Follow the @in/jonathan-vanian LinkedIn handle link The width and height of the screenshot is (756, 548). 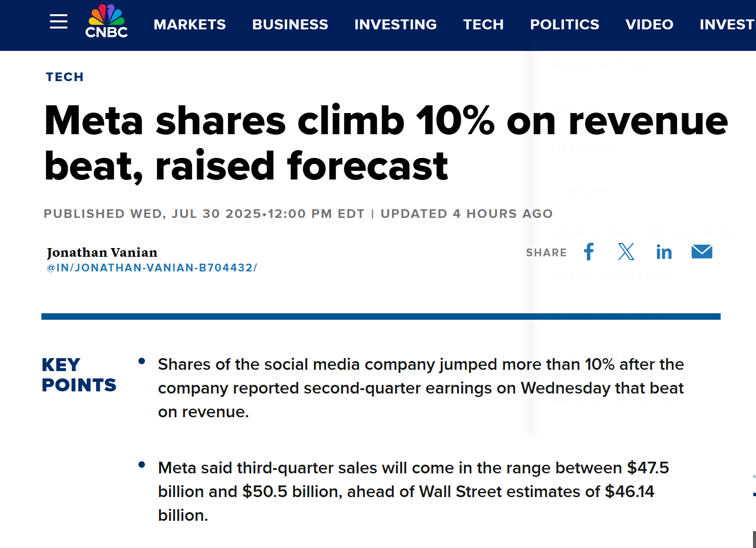(152, 268)
